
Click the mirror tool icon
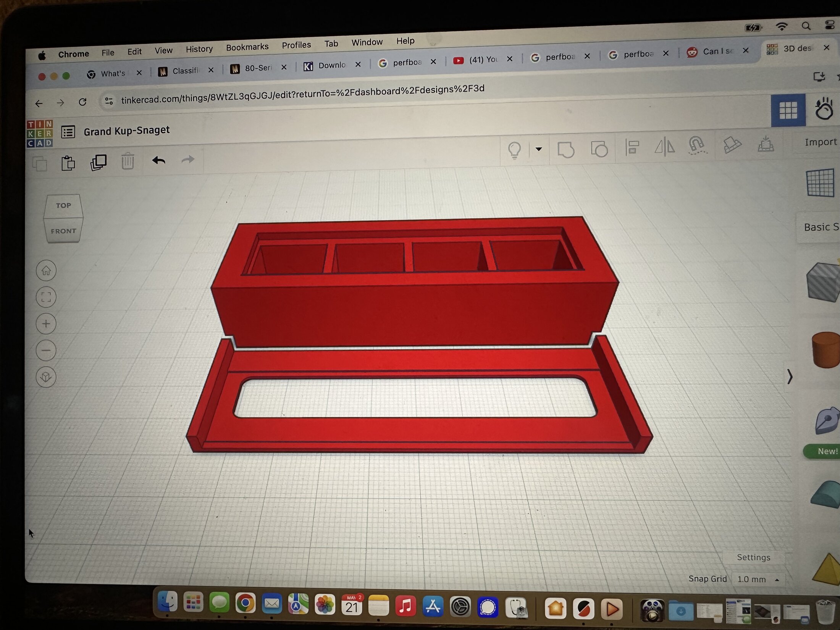tap(664, 147)
